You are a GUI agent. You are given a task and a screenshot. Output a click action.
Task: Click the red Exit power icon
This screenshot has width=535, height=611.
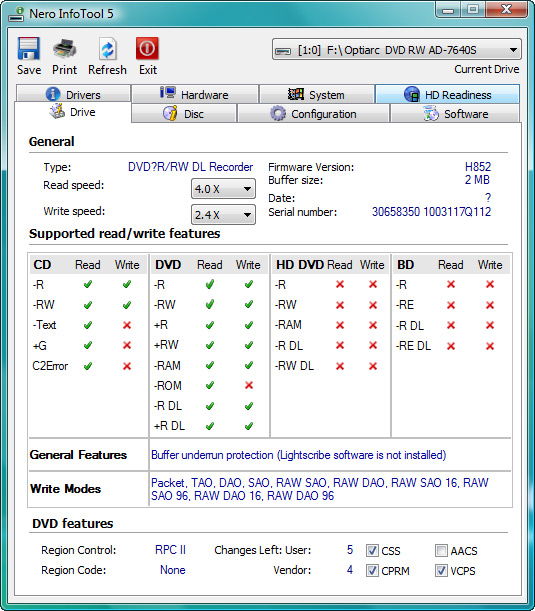click(x=147, y=48)
